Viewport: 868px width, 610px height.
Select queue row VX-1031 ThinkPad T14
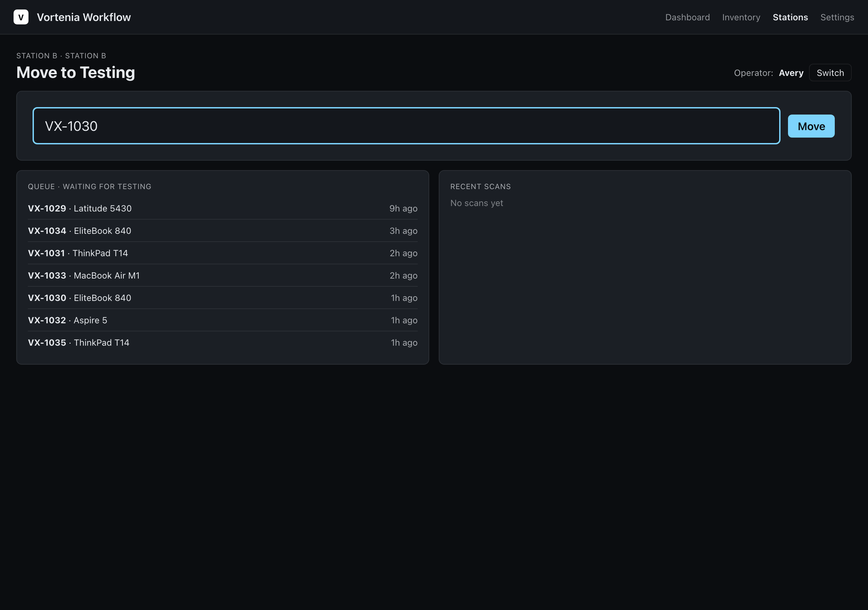click(x=223, y=253)
